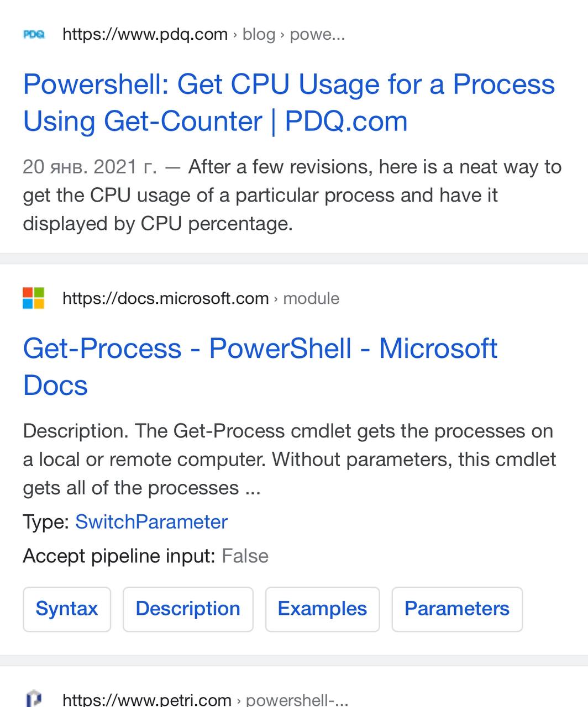Tap the https://www.pdq.com URL text

pos(145,34)
